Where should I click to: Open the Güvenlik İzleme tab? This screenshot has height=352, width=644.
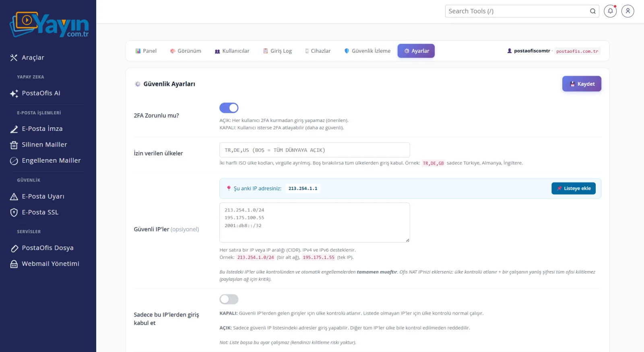(367, 51)
